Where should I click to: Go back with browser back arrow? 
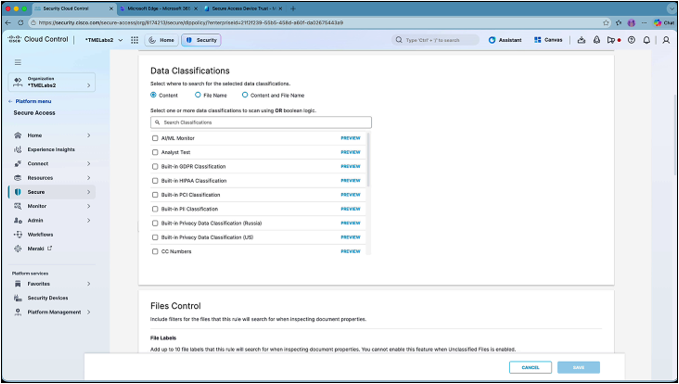(x=8, y=23)
